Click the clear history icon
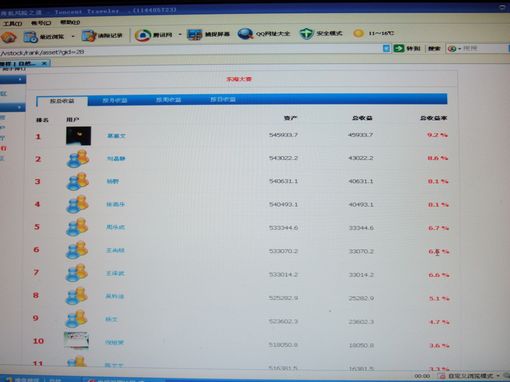 coord(89,36)
